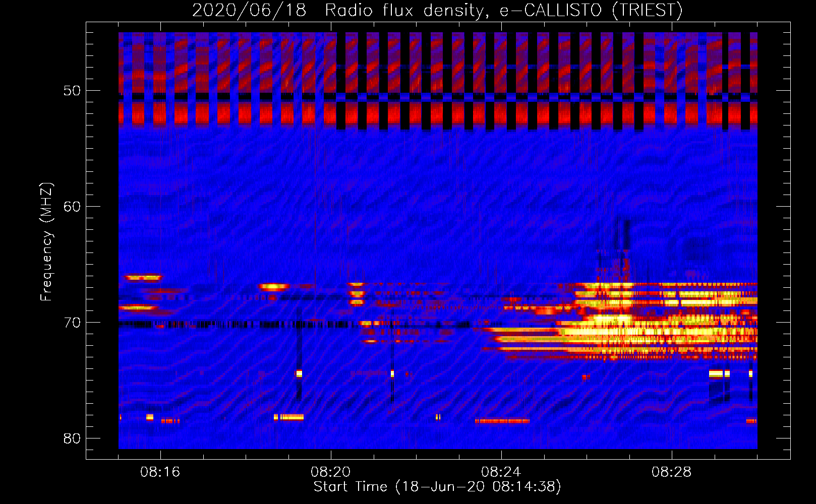This screenshot has width=816, height=504.
Task: Click the 50 frequency tick label
Action: coord(72,91)
